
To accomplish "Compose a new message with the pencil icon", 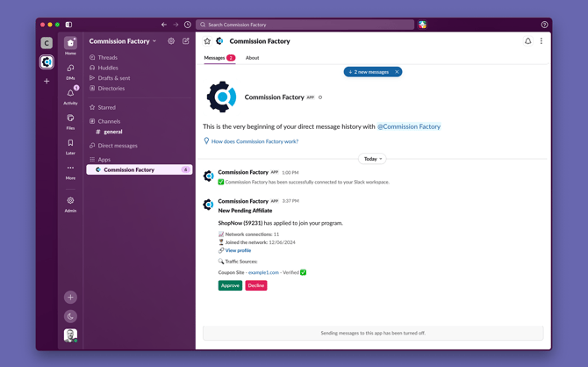I will pyautogui.click(x=186, y=41).
